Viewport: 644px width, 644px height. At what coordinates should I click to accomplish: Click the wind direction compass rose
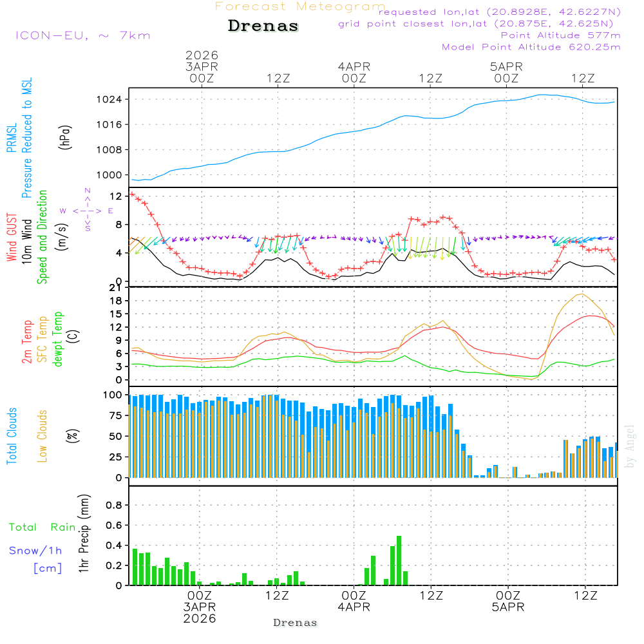point(87,210)
